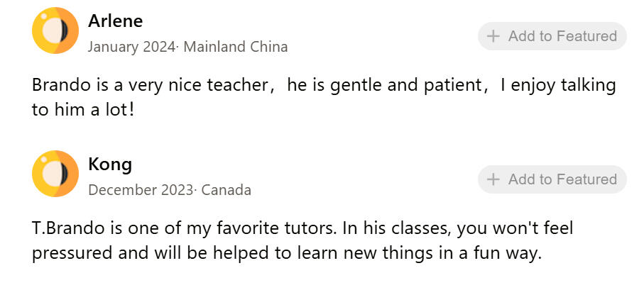Click Arlene's profile avatar
644x290 pixels.
(55, 30)
